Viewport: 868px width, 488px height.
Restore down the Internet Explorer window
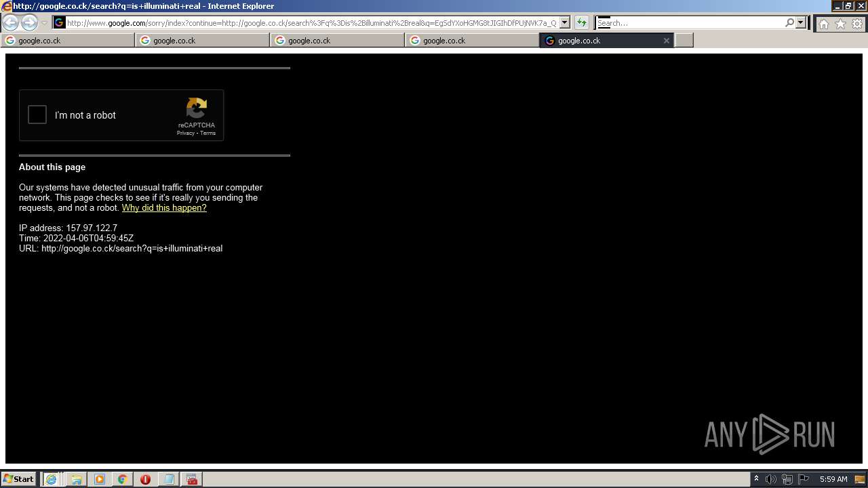click(x=848, y=5)
